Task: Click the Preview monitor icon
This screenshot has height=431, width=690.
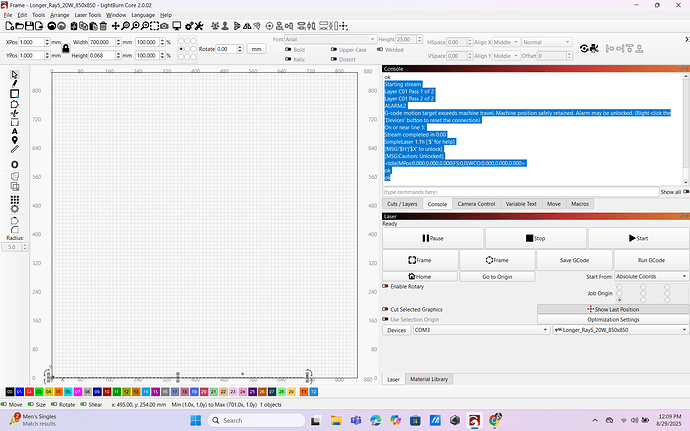Action: 177,26
